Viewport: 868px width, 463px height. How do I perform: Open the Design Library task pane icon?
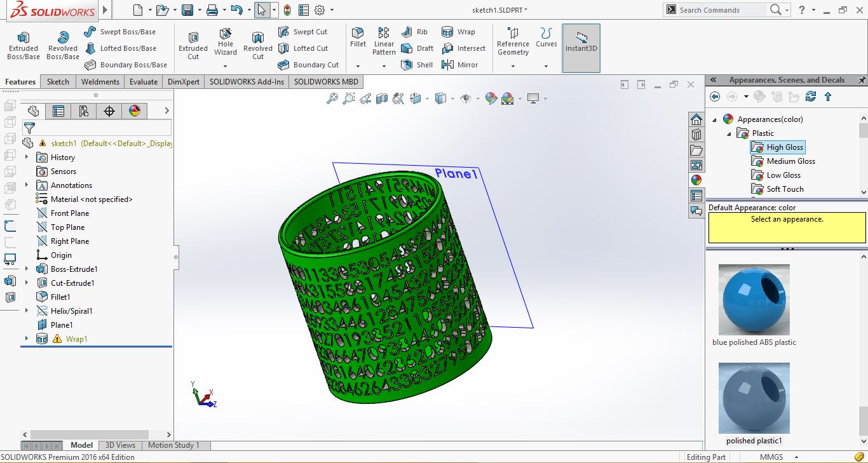pyautogui.click(x=696, y=135)
